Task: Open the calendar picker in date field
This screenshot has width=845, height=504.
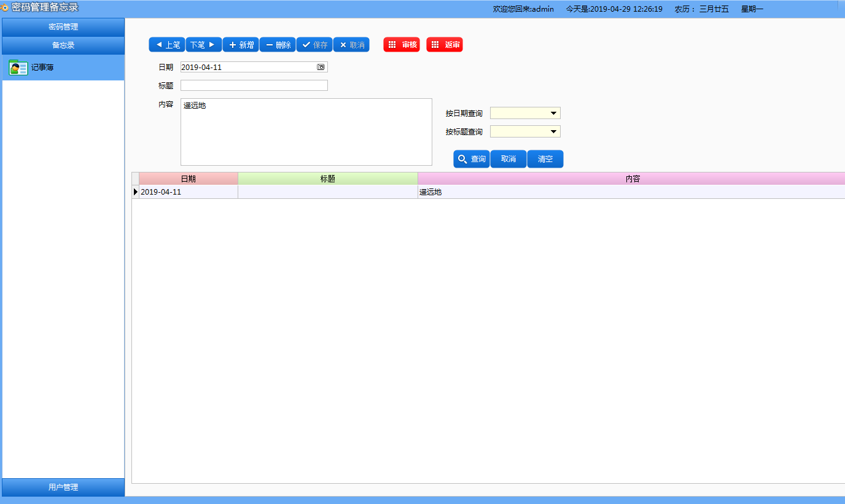Action: point(321,68)
